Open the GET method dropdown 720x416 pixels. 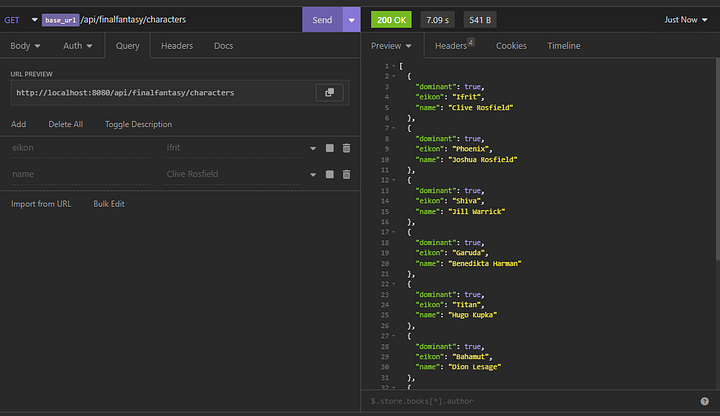(21, 20)
